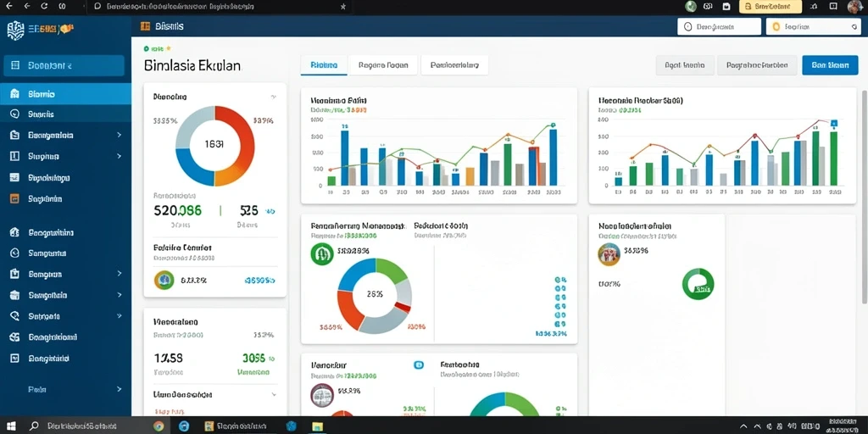Click the yellow highlighted button in the browser toolbar
This screenshot has height=434, width=868.
[770, 6]
